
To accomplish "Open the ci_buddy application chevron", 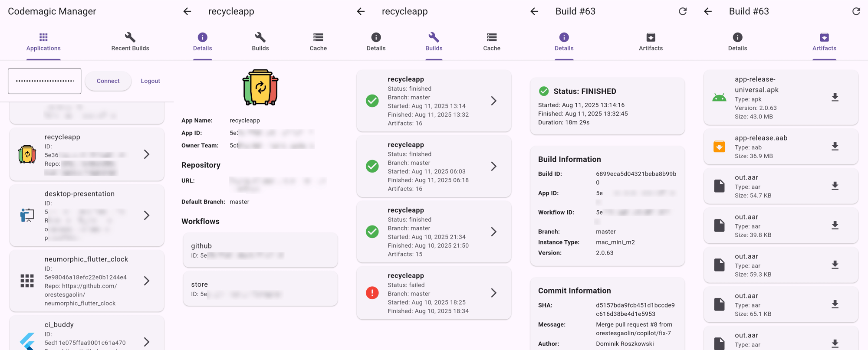I will (x=147, y=342).
